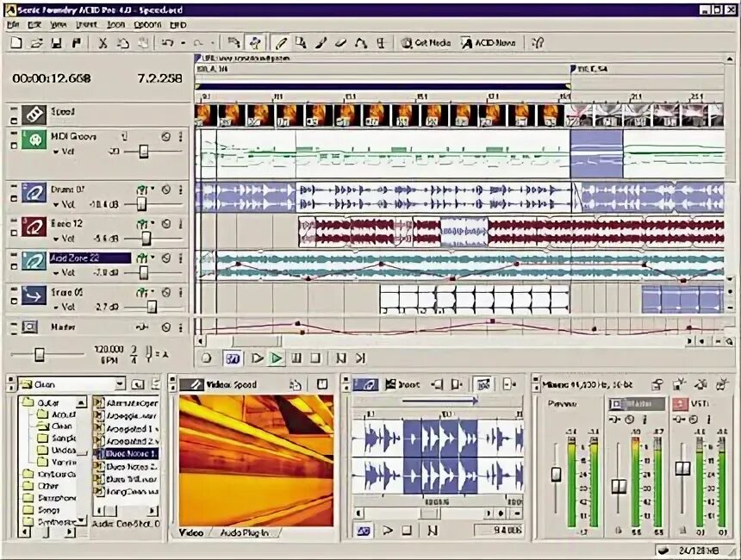741x560 pixels.
Task: Open the View menu
Action: tap(58, 25)
